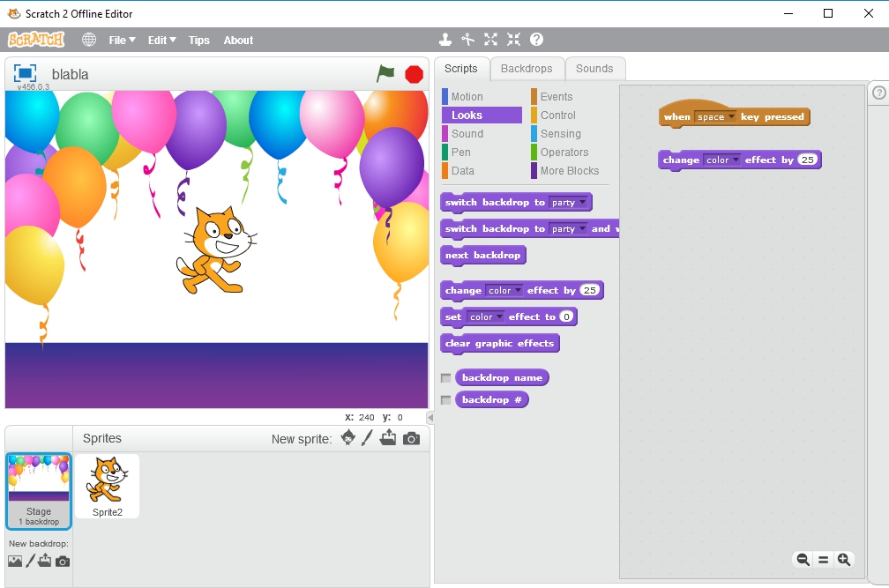Screen dimensions: 889x588
Task: Open color dropdown in scripts area change block
Action: tap(722, 160)
